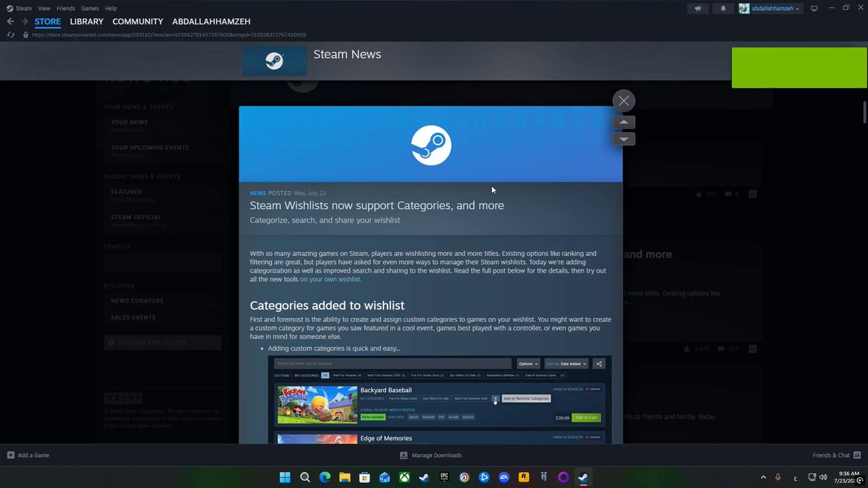
Task: Select FEATURED under Global News & Events
Action: [127, 192]
